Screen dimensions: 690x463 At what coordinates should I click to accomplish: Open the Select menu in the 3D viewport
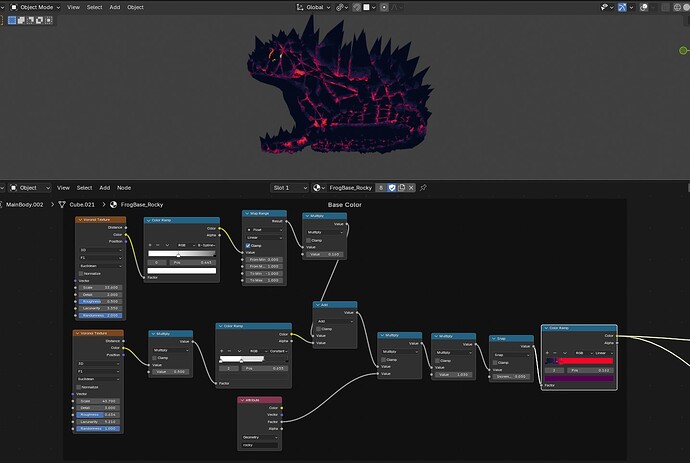click(94, 7)
